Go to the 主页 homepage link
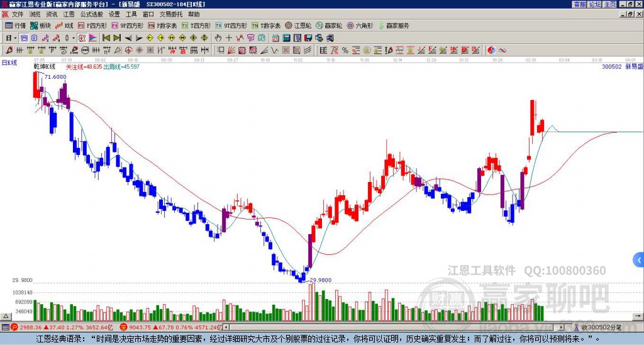Viewport: 644px width, 345px height. click(610, 4)
